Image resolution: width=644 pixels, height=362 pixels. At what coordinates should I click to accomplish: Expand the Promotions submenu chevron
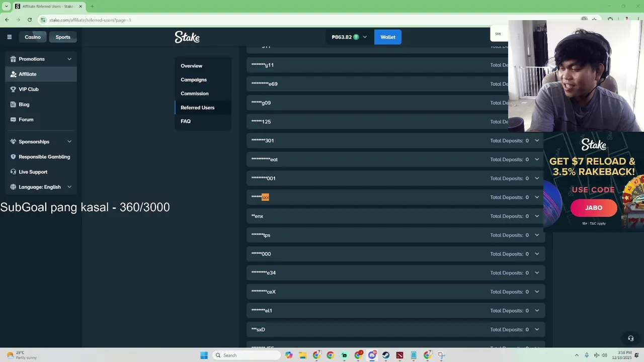69,59
